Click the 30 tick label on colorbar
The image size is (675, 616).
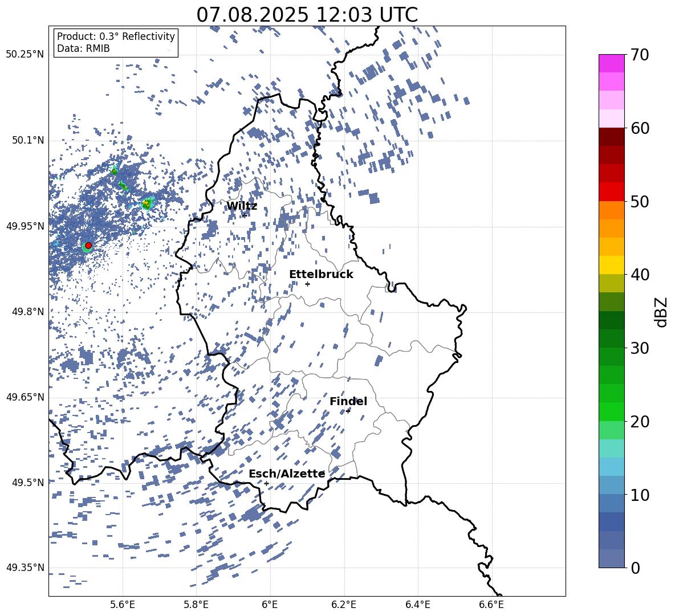coord(640,348)
